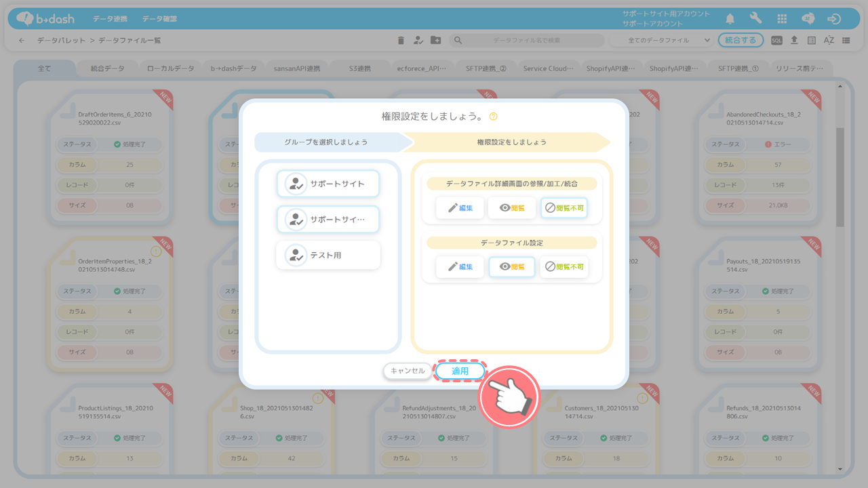The image size is (868, 488).
Task: Open the notification bell
Action: point(730,19)
